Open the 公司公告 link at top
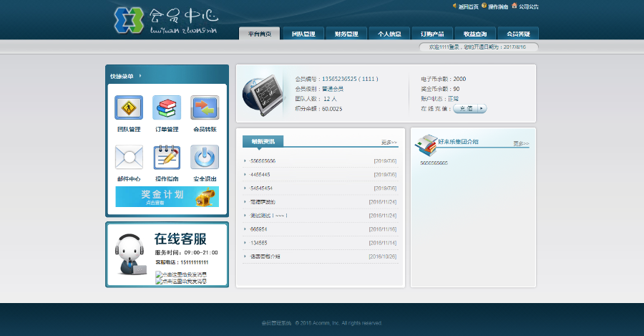The width and height of the screenshot is (644, 336). point(529,6)
